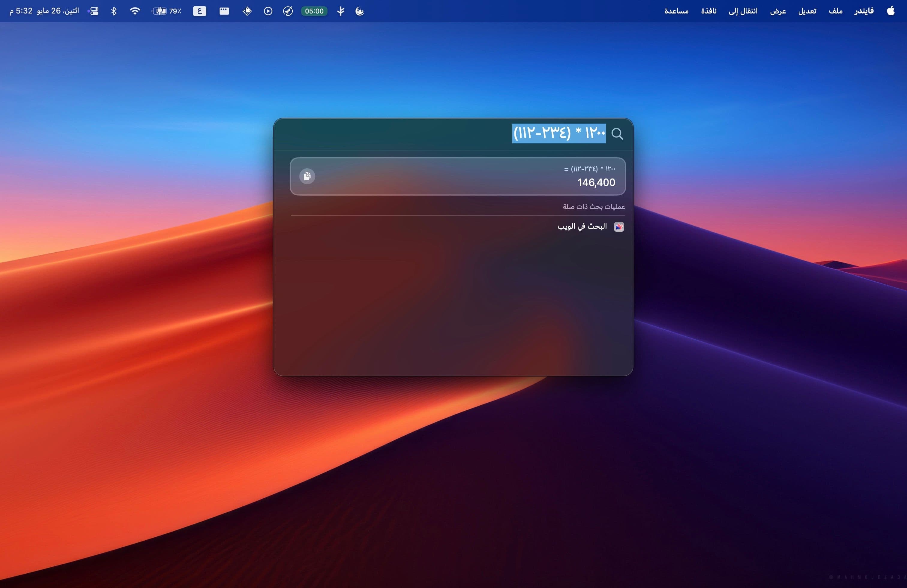
Task: Click the green 05:00 timer indicator
Action: coord(314,11)
